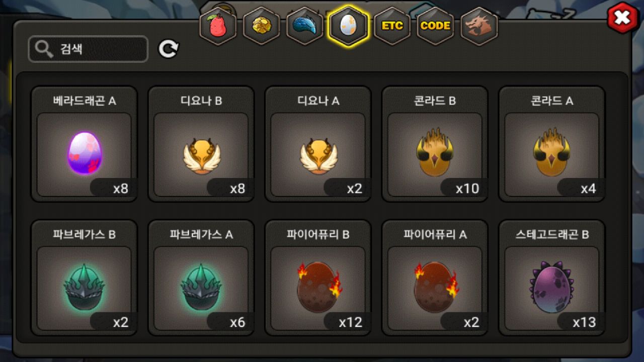644x362 pixels.
Task: Pick the 콘라드 B golden egg
Action: click(435, 144)
